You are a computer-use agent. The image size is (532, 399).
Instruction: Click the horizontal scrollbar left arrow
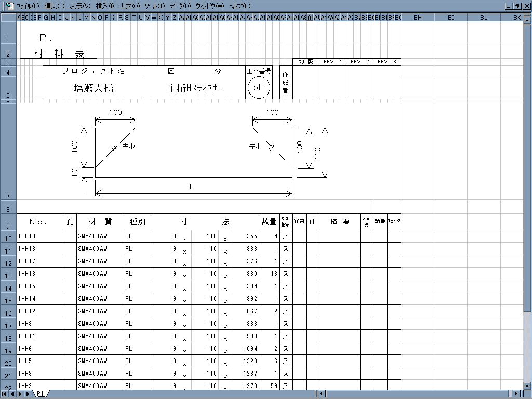pyautogui.click(x=322, y=394)
